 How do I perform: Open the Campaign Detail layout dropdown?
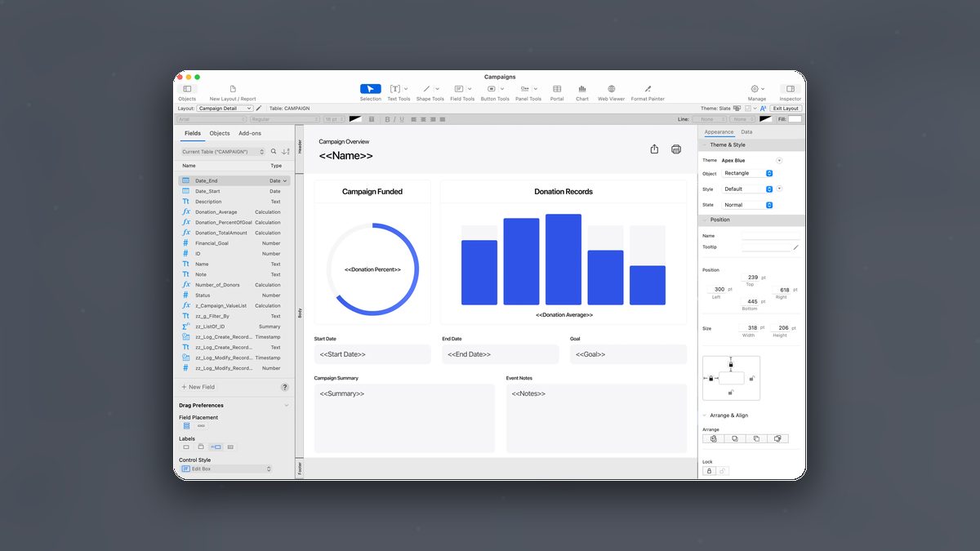click(225, 108)
